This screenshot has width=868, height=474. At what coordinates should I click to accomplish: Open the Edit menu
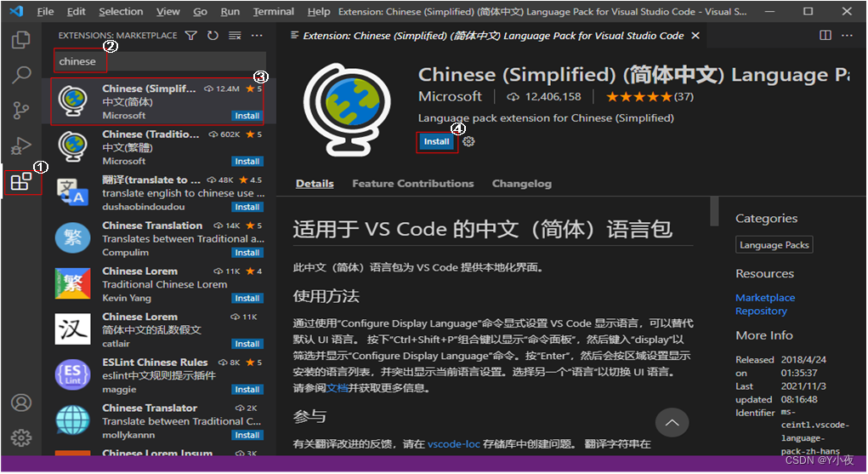click(76, 11)
